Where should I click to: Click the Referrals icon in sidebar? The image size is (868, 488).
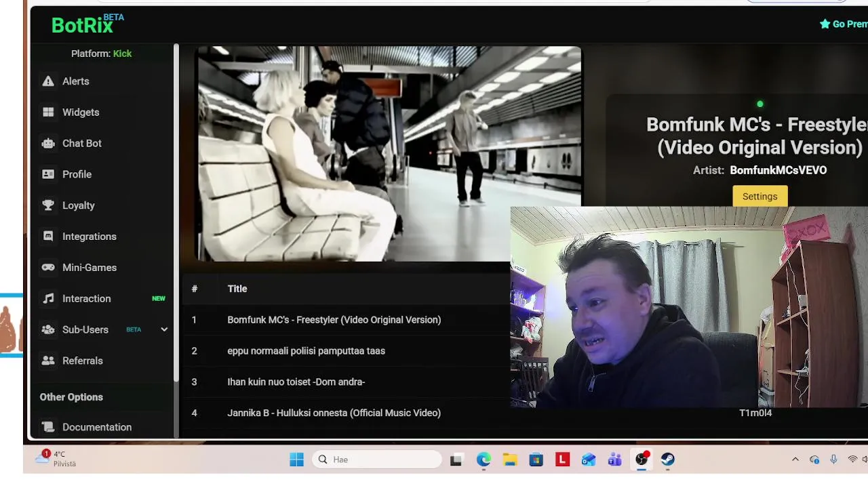pos(48,361)
